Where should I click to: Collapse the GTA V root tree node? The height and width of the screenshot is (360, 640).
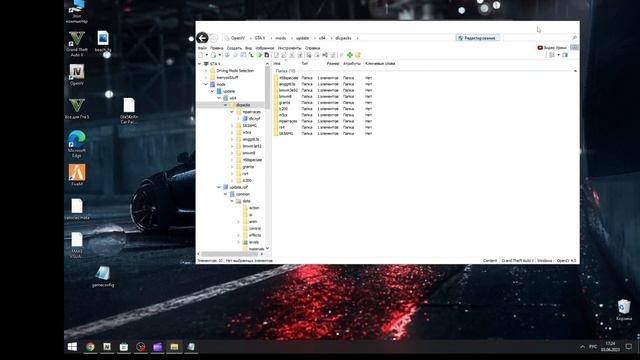click(200, 64)
